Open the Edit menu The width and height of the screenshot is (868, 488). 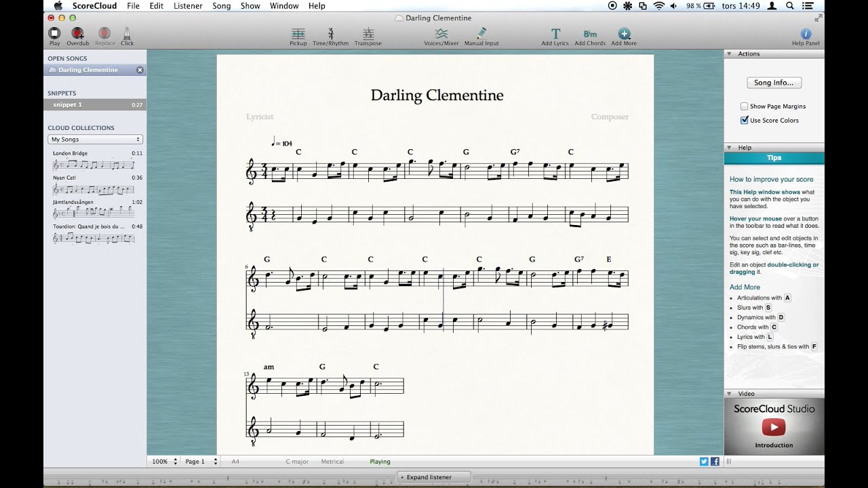(x=157, y=6)
